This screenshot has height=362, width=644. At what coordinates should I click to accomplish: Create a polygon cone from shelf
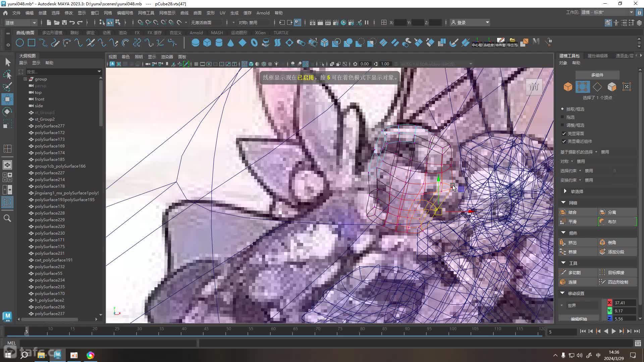[x=230, y=43]
